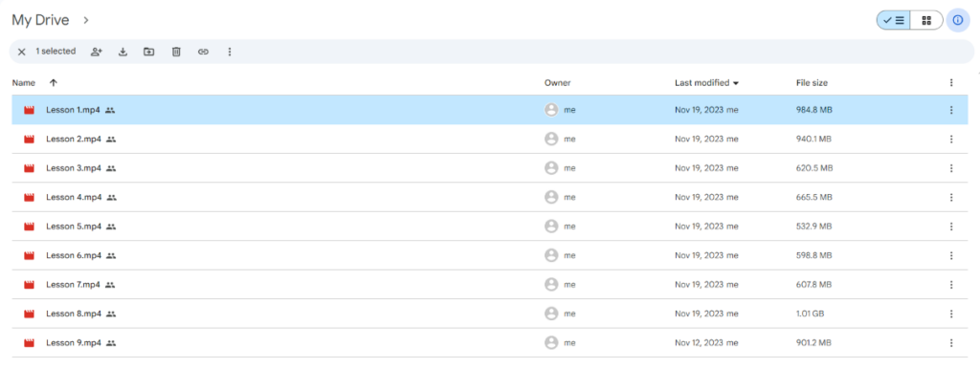This screenshot has width=980, height=368.
Task: Click the My Drive breadcrumb title
Action: tap(40, 20)
